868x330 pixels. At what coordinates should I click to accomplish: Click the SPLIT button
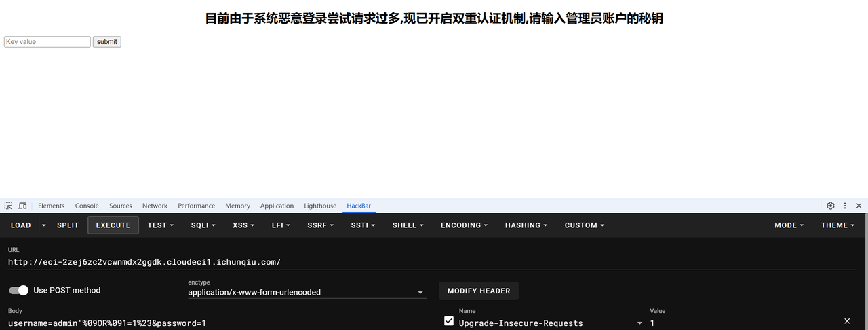click(68, 225)
